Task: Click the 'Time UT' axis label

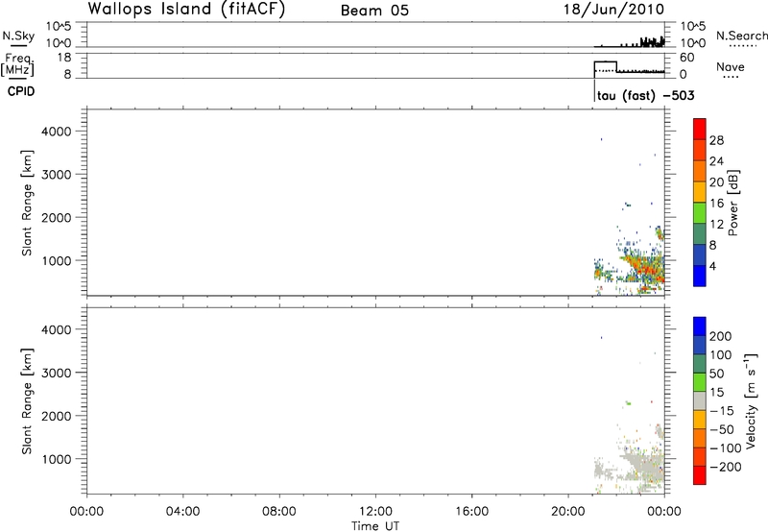Action: pyautogui.click(x=375, y=526)
